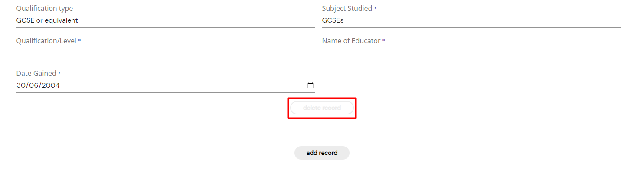The image size is (644, 170).
Task: Click the Date Gained label text
Action: coord(36,74)
